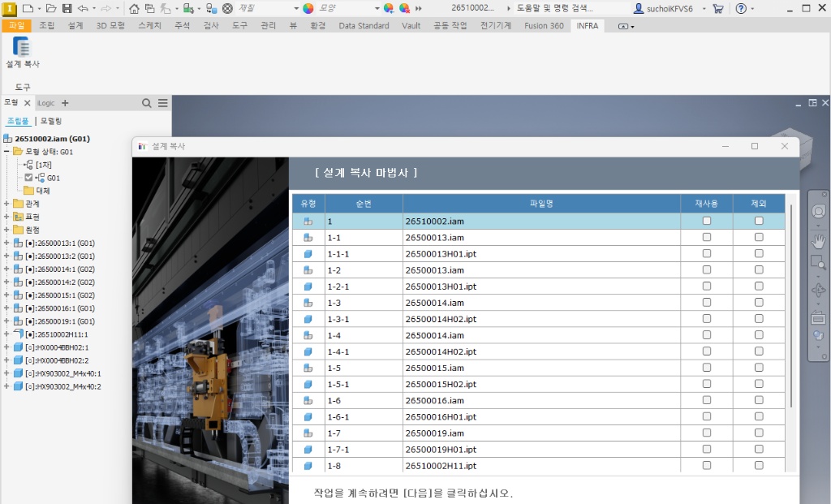
Task: Select the Pan hand tool in navigation bar
Action: pos(818,240)
